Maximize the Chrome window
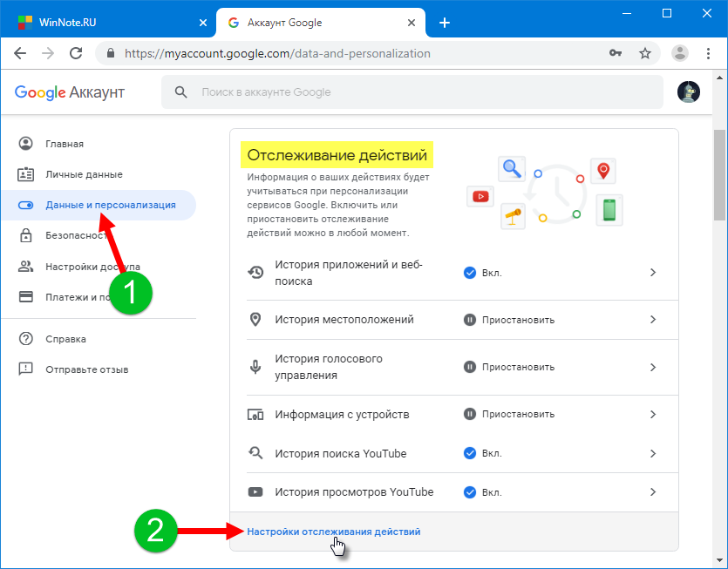This screenshot has width=728, height=569. [667, 13]
